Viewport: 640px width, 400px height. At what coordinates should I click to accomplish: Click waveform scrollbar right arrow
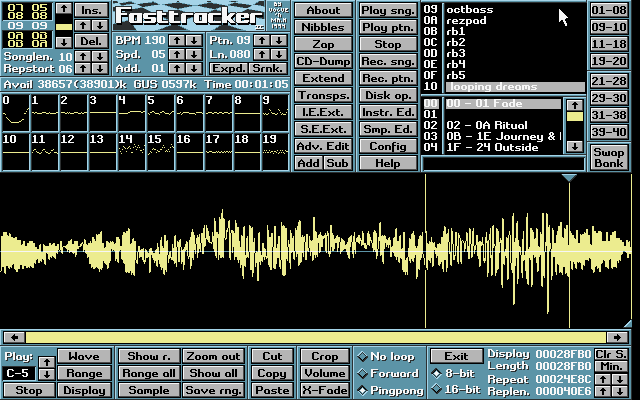(x=617, y=337)
